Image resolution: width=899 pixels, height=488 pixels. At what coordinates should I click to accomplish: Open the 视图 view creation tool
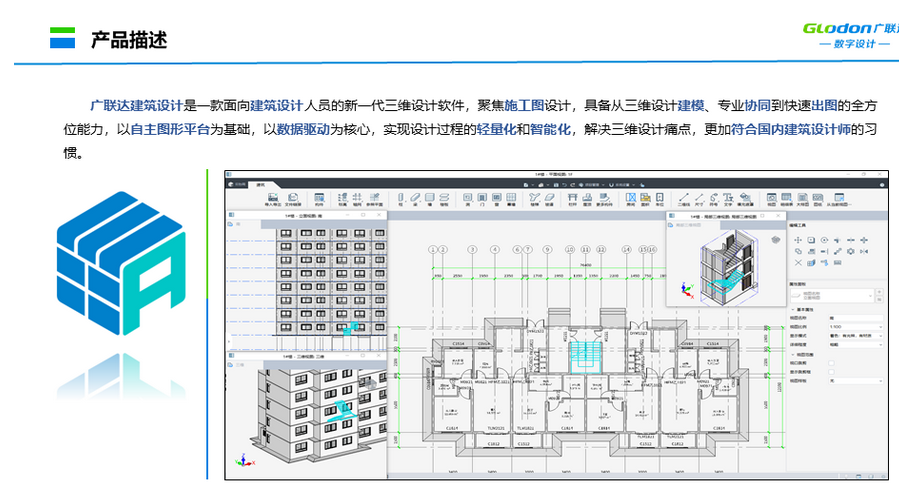[772, 200]
